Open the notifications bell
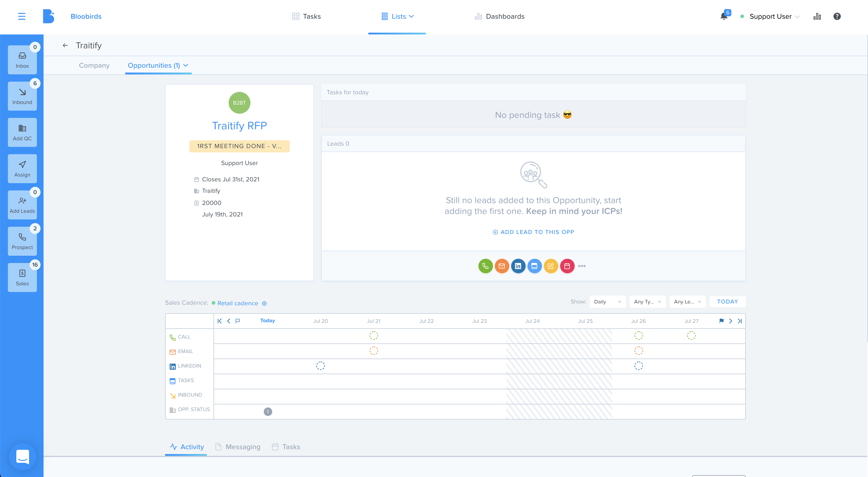Screen dimensions: 868x477 [x=723, y=16]
